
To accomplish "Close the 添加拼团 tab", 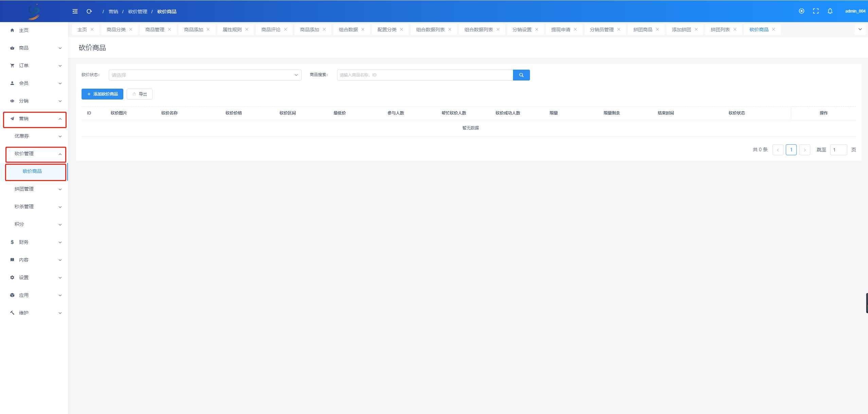I will coord(696,30).
